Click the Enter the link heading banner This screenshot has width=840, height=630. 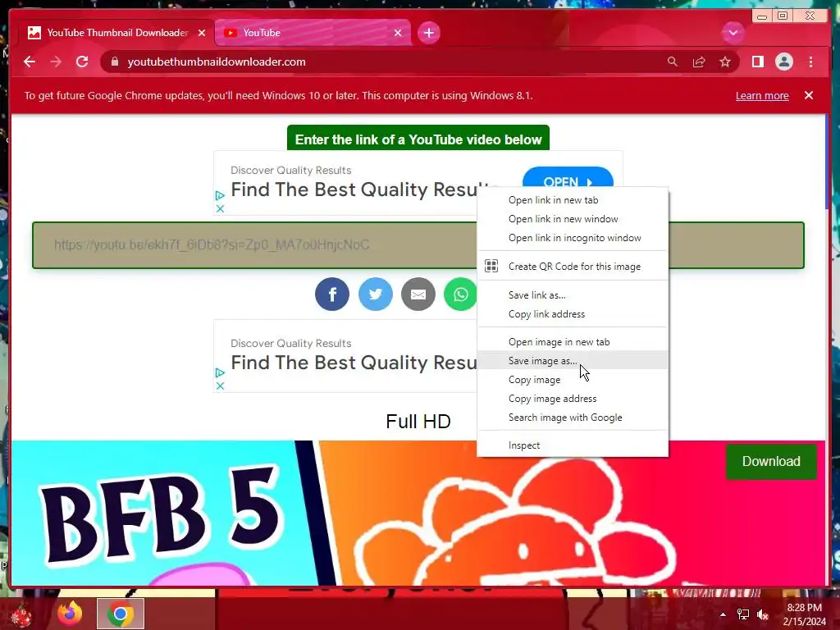pos(418,139)
